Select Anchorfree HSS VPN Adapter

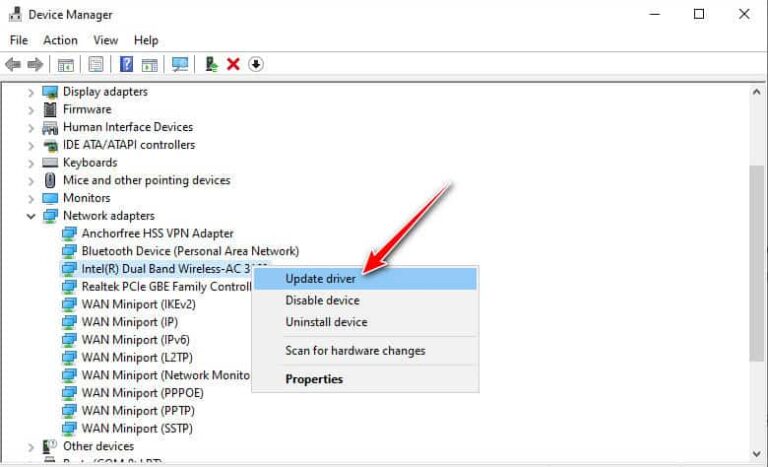tap(157, 233)
